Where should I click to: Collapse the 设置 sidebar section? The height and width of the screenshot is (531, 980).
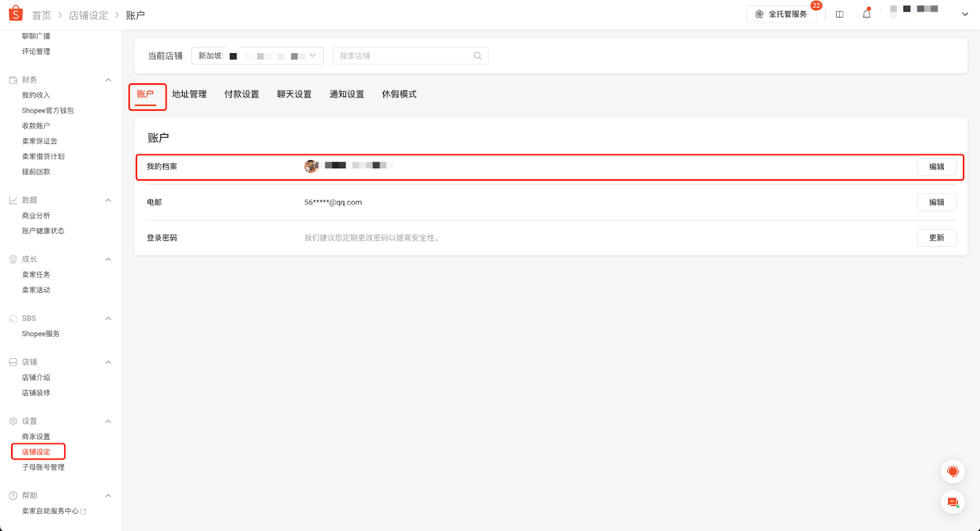pos(108,421)
